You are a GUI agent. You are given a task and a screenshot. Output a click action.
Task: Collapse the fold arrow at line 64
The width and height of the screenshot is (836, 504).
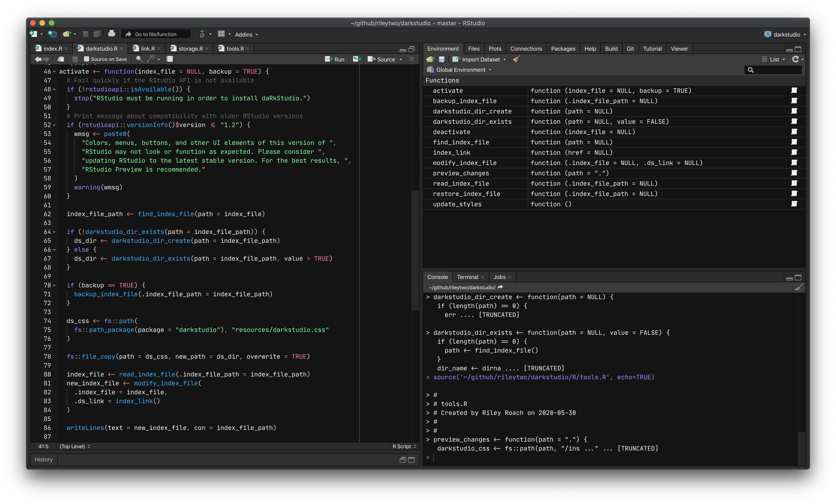click(x=54, y=232)
